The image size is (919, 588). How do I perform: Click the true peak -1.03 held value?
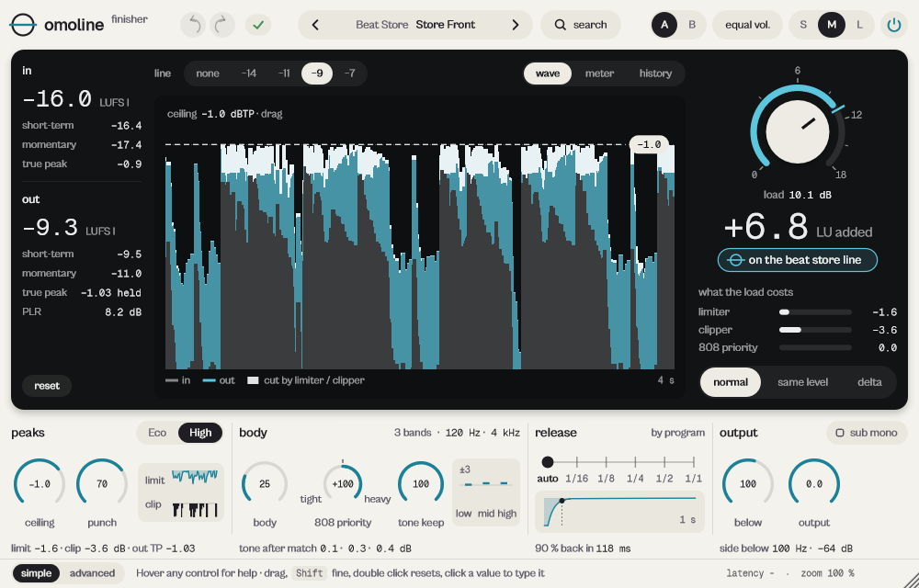click(x=111, y=293)
